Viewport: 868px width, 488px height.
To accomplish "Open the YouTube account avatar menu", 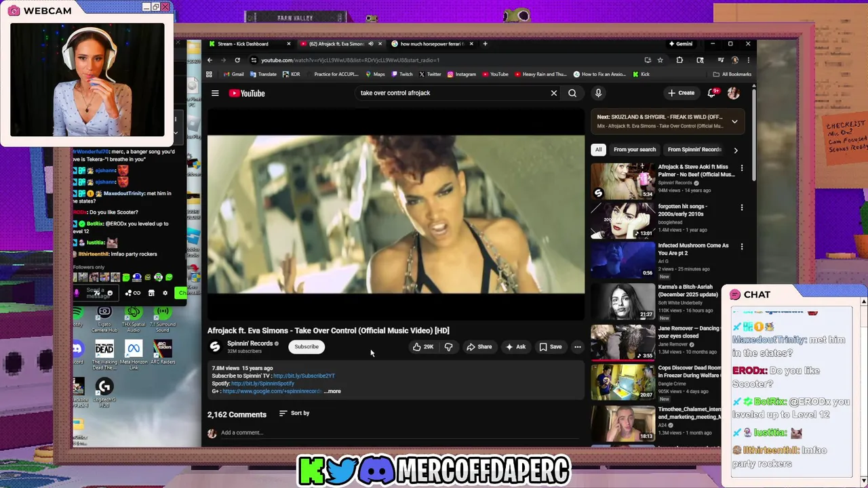I will pos(733,93).
